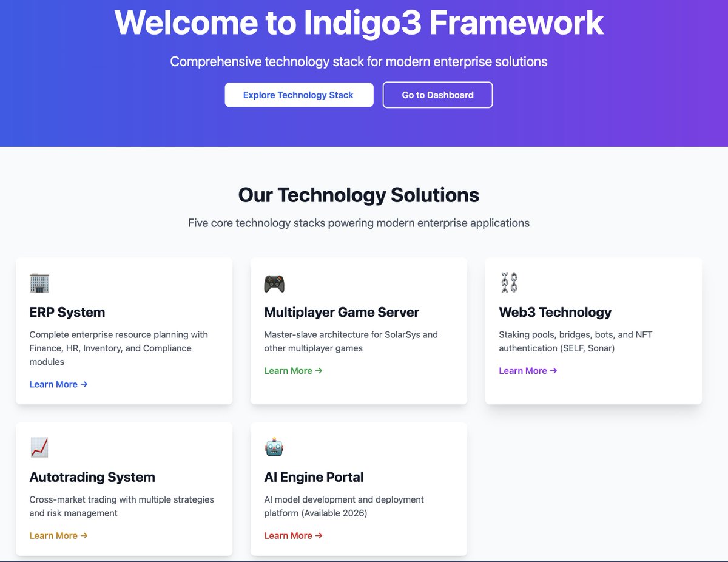Click the 'Complete enterprise resource planning' description
Image resolution: width=728 pixels, height=562 pixels.
click(x=118, y=348)
